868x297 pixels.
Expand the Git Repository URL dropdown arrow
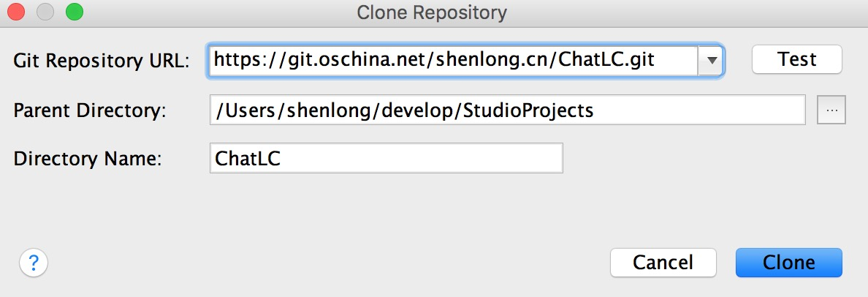[x=710, y=60]
